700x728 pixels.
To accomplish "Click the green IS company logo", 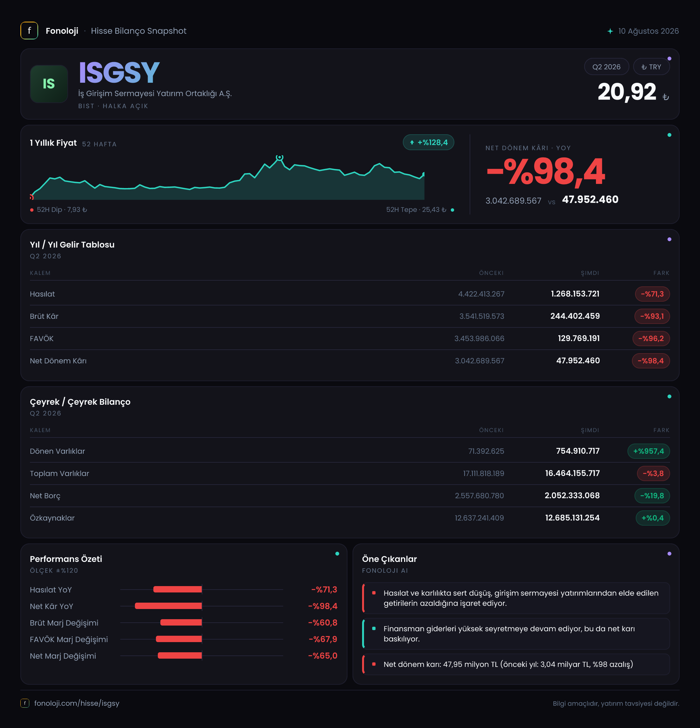I will click(x=49, y=84).
